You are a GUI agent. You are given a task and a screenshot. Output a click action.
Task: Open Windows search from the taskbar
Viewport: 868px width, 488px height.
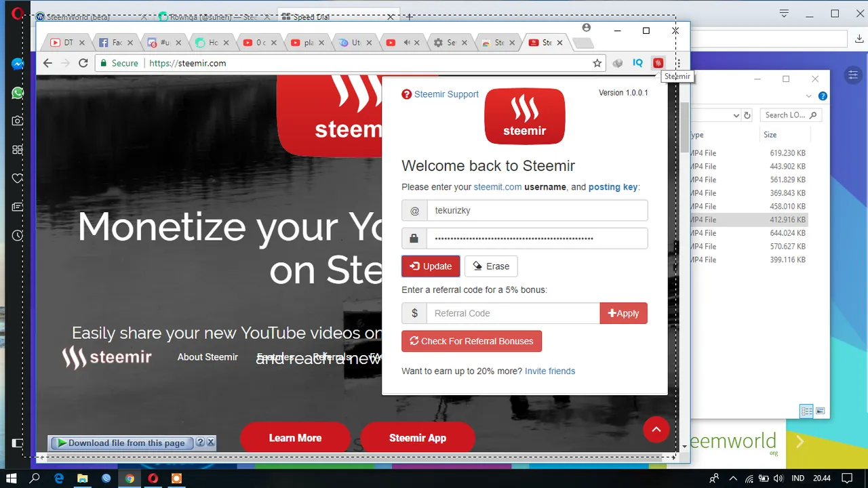(x=35, y=479)
